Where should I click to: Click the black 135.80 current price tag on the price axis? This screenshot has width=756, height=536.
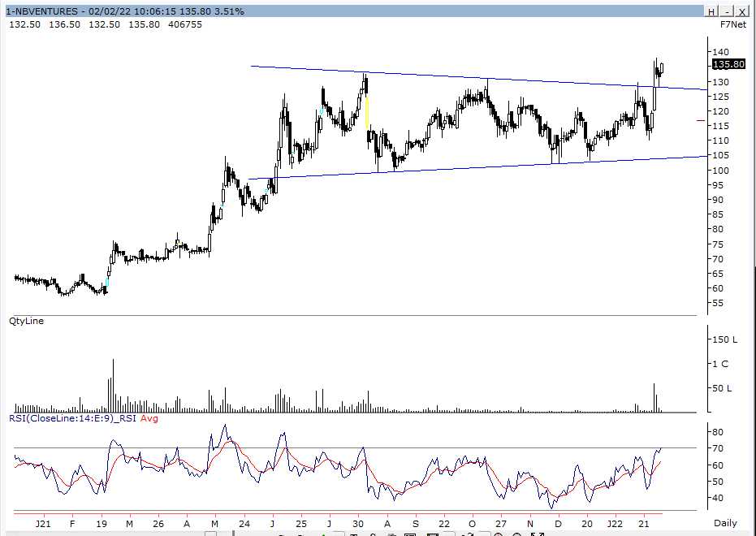coord(728,64)
